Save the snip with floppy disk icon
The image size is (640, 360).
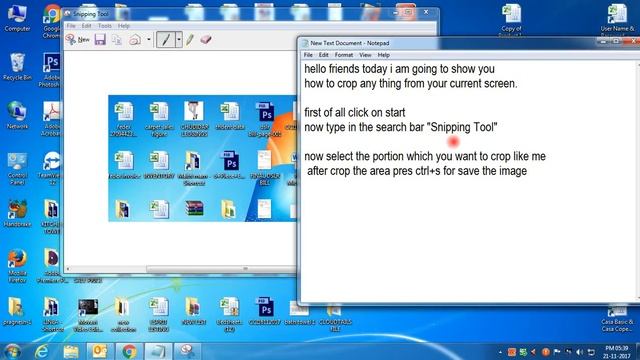tap(100, 40)
